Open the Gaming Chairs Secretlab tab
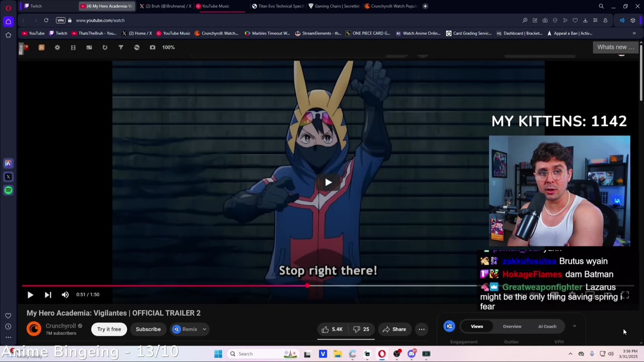Screen dimensions: 644x362 (334, 6)
